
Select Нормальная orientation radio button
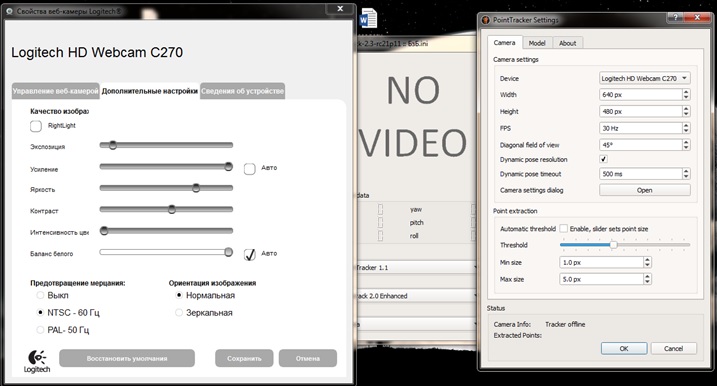tap(179, 295)
